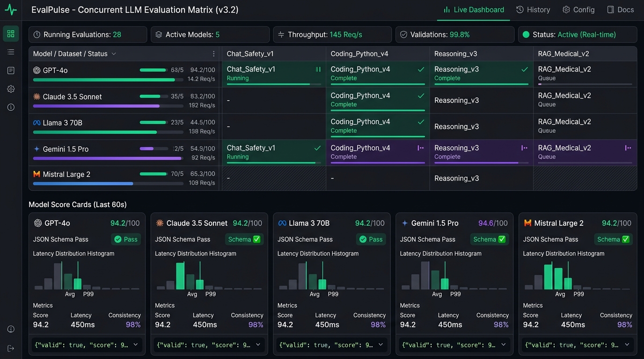The width and height of the screenshot is (644, 359).
Task: Click the Pass badge in the Llama 3 70B card
Action: coord(371,239)
